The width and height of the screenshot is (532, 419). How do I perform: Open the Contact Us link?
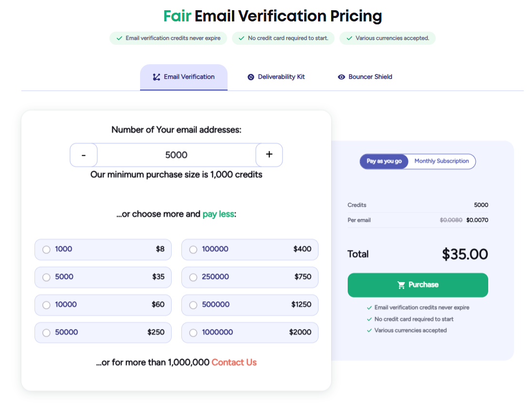234,362
